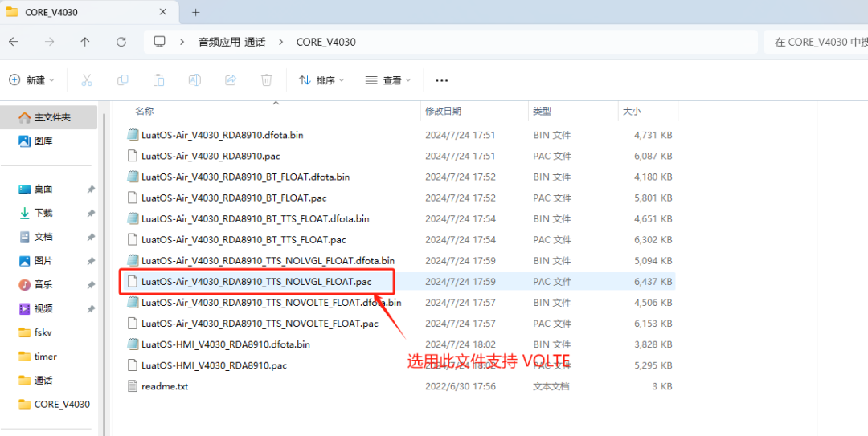Select 主文件夹 in sidebar

(x=49, y=117)
